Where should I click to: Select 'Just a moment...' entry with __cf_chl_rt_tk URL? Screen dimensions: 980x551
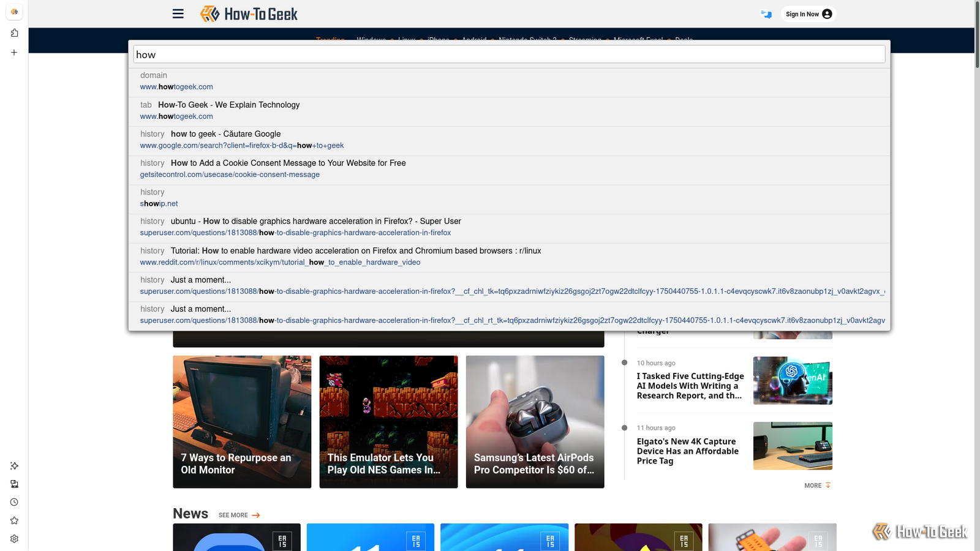tap(509, 316)
